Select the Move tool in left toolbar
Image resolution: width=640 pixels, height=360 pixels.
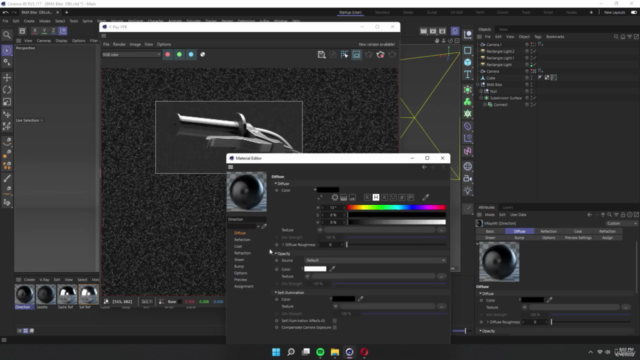pos(7,78)
